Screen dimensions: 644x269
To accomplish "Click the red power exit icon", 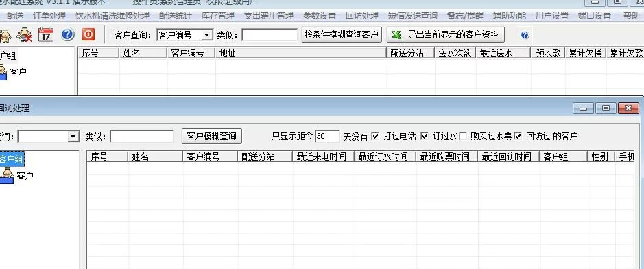I will [88, 34].
